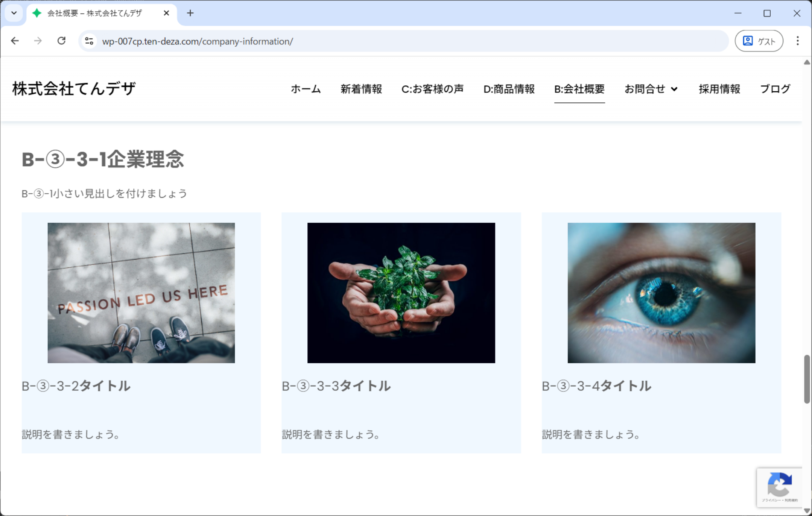812x516 pixels.
Task: Click the page vertical scrollbar thumb
Action: tap(807, 378)
